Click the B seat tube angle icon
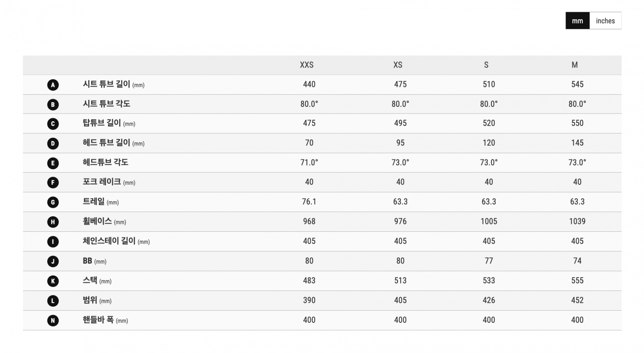This screenshot has width=644, height=353. tap(53, 104)
